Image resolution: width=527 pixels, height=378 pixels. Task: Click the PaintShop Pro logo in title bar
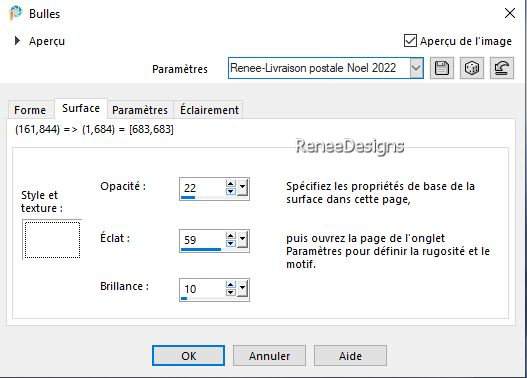[x=15, y=13]
